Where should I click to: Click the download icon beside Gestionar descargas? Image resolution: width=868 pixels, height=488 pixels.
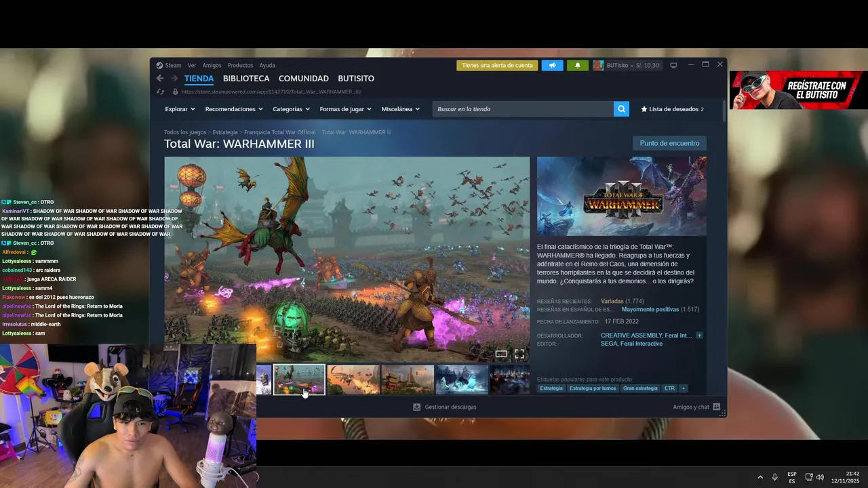417,407
